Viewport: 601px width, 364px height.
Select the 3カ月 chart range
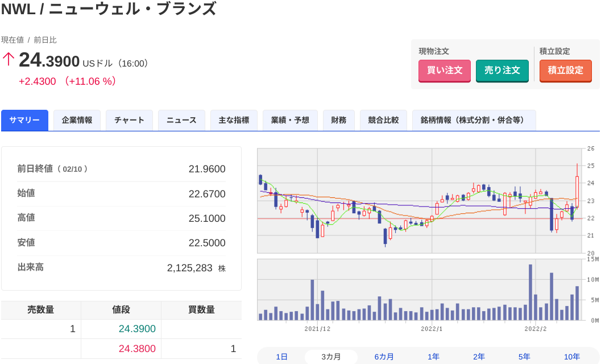point(331,357)
